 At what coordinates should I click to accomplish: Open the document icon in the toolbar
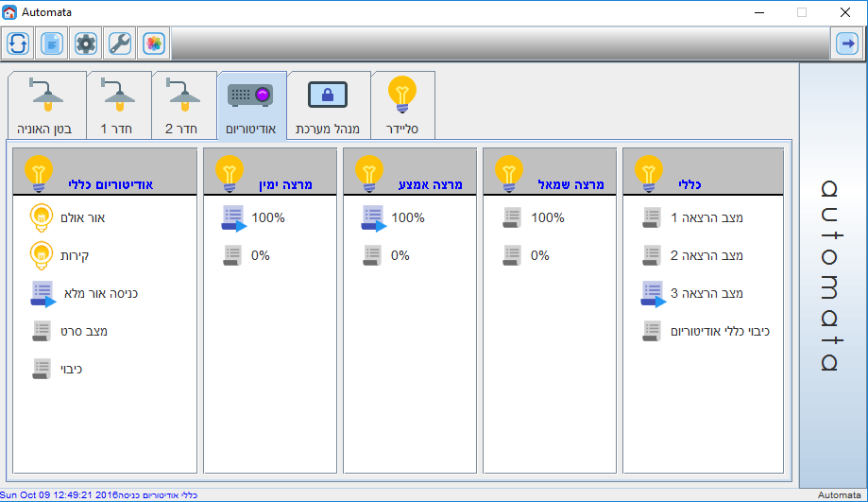click(52, 43)
